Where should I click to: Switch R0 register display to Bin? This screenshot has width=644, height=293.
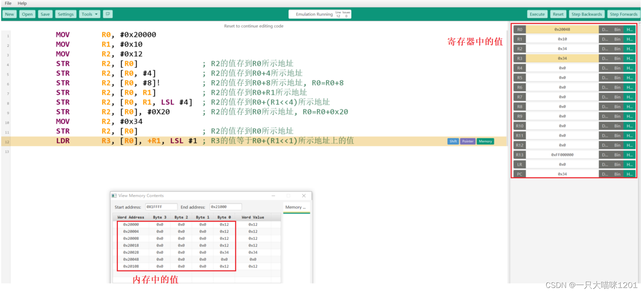click(x=617, y=30)
